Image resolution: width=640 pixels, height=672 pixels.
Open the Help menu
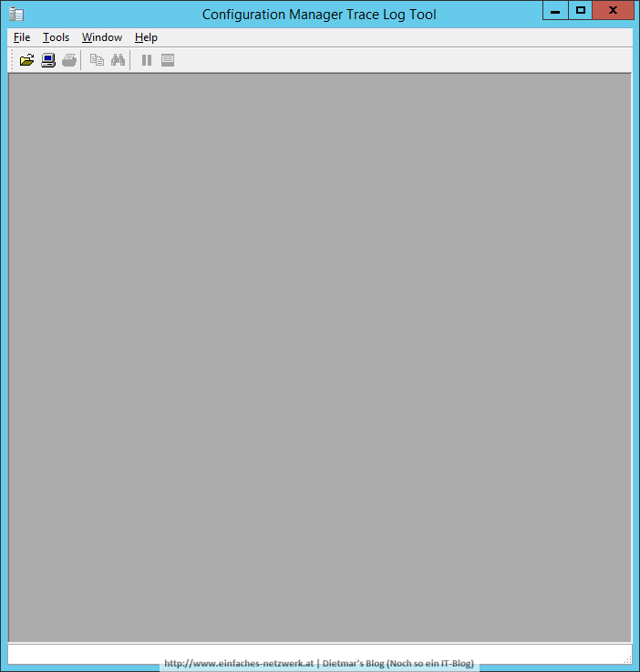(x=146, y=37)
